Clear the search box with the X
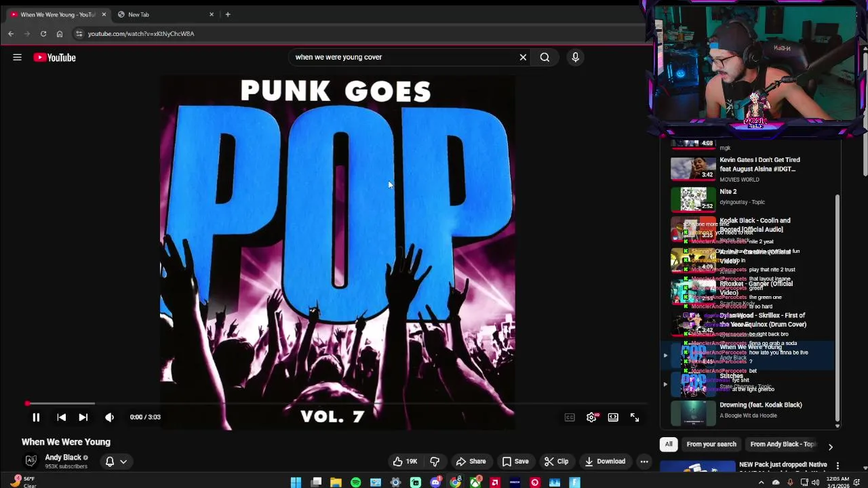The width and height of the screenshot is (868, 488). coord(523,58)
